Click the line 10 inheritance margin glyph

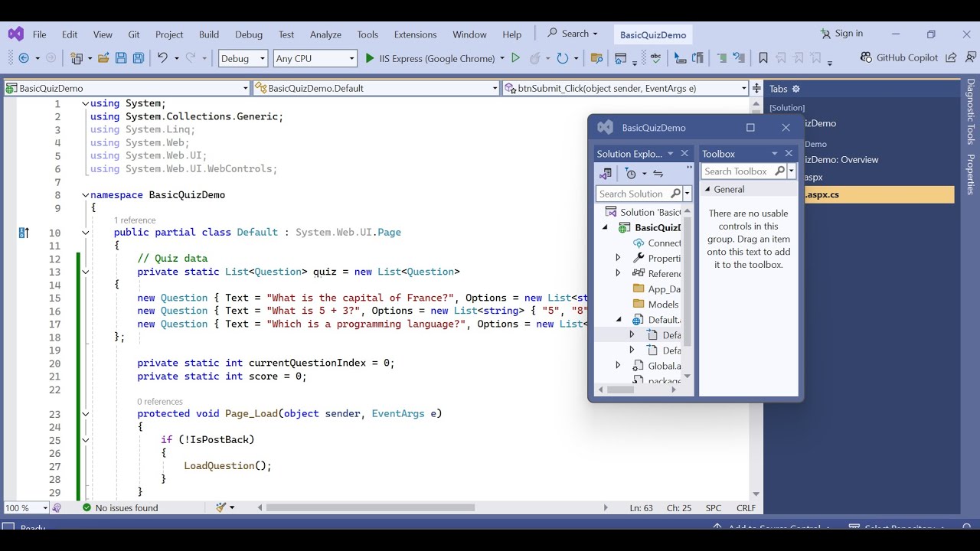coord(24,233)
